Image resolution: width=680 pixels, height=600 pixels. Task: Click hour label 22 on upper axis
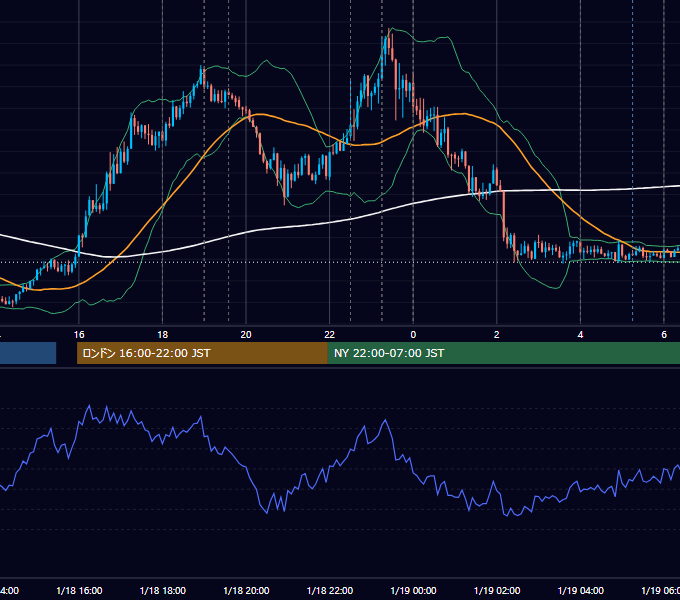pyautogui.click(x=330, y=335)
